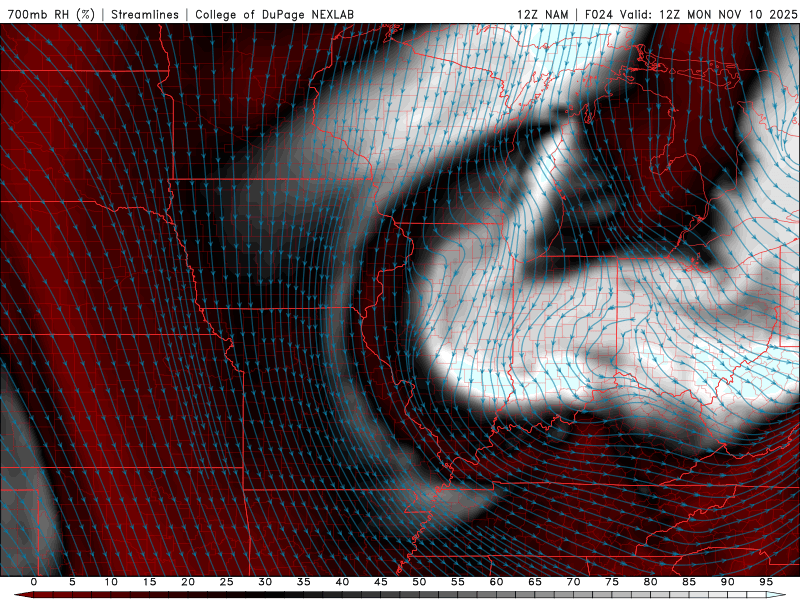Click the '30' value on the color scale
The height and width of the screenshot is (600, 800).
[265, 582]
